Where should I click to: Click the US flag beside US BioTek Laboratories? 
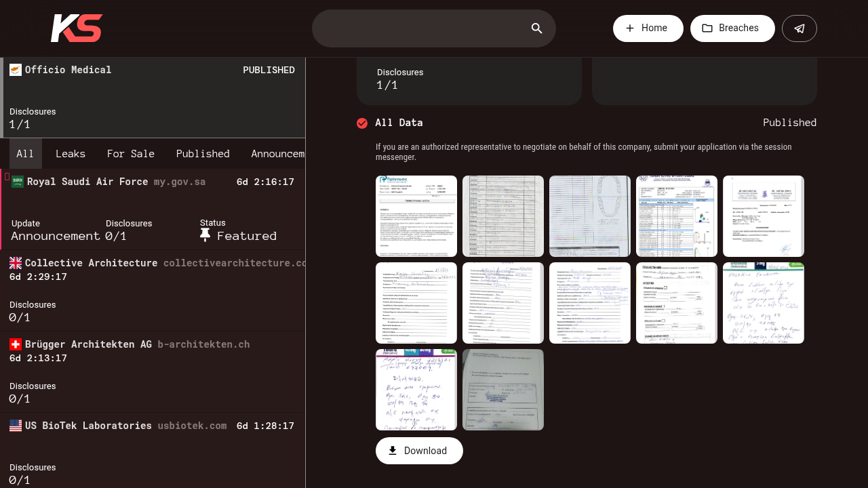tap(16, 426)
